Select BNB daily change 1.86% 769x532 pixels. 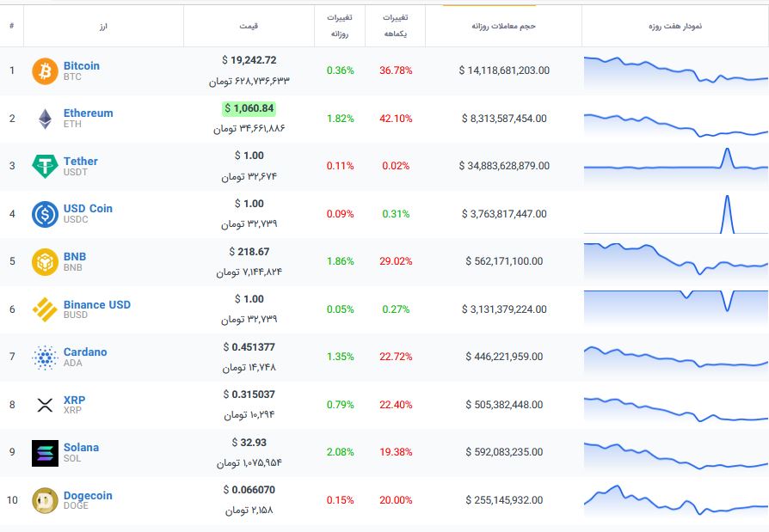coord(341,261)
